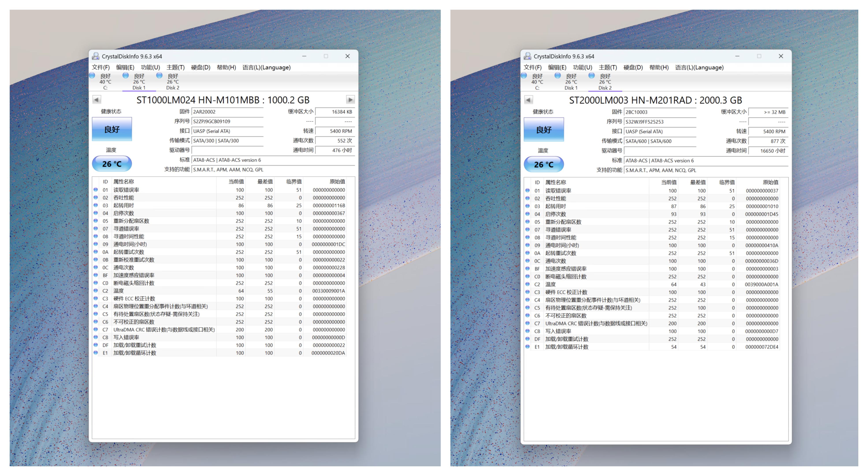The image size is (868, 476).
Task: Click the next disk arrow in left window
Action: pyautogui.click(x=350, y=100)
